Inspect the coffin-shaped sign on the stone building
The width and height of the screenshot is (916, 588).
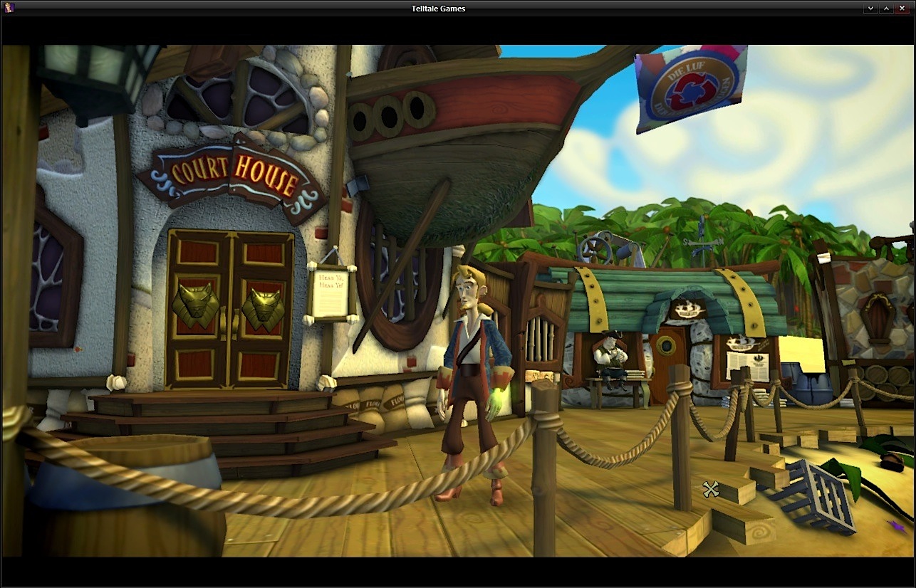pyautogui.click(x=878, y=318)
